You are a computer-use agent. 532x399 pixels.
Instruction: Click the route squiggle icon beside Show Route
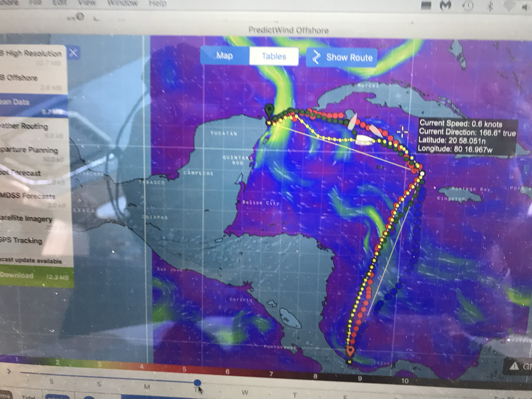[316, 57]
